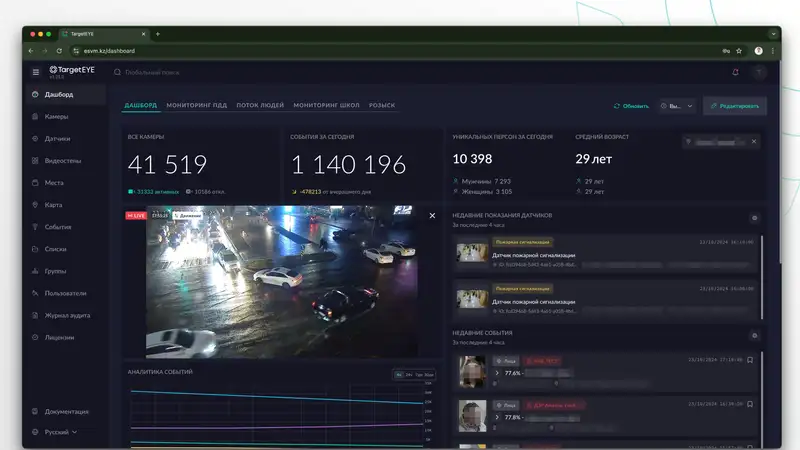Close the live camera video panel
The height and width of the screenshot is (450, 800).
(x=432, y=216)
